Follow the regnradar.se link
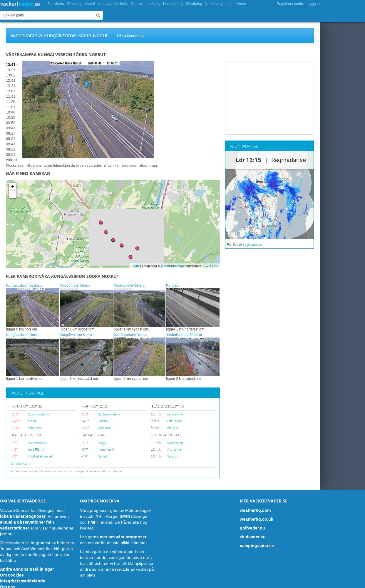This screenshot has height=588, width=365. pos(253,245)
